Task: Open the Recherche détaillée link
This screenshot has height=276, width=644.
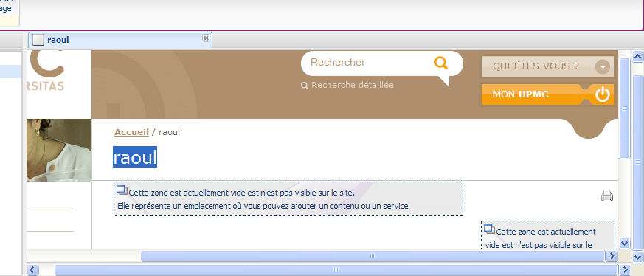Action: [x=353, y=85]
